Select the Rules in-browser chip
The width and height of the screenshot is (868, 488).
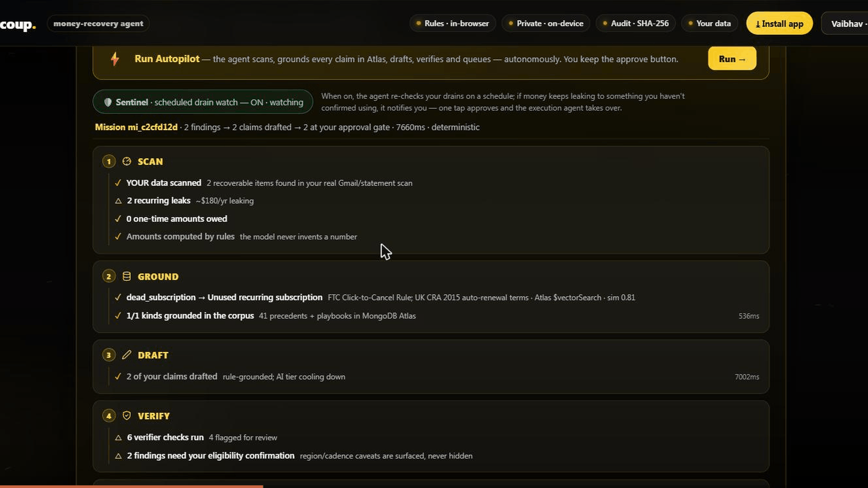(x=453, y=23)
